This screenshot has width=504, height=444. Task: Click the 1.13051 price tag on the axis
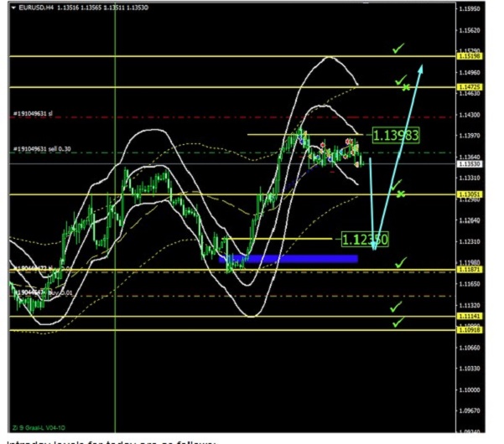(x=470, y=194)
